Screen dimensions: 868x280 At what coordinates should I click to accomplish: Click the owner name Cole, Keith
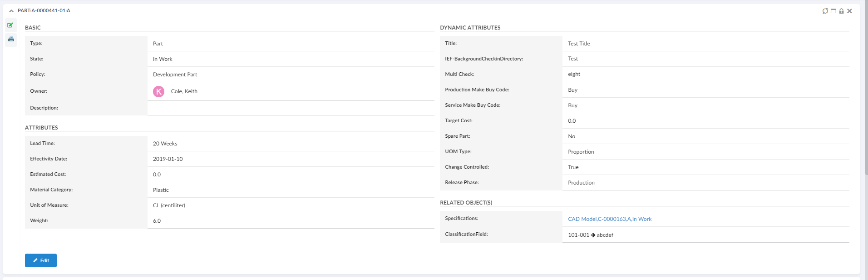pyautogui.click(x=184, y=91)
